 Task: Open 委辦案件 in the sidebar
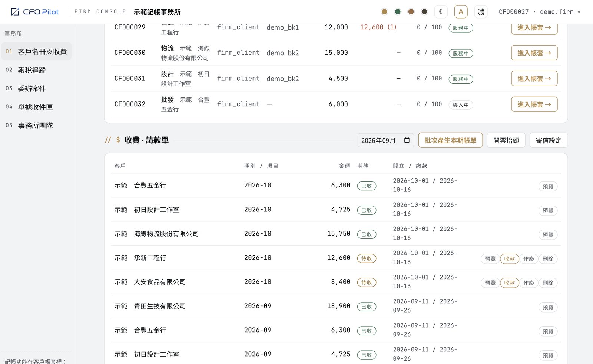36,89
